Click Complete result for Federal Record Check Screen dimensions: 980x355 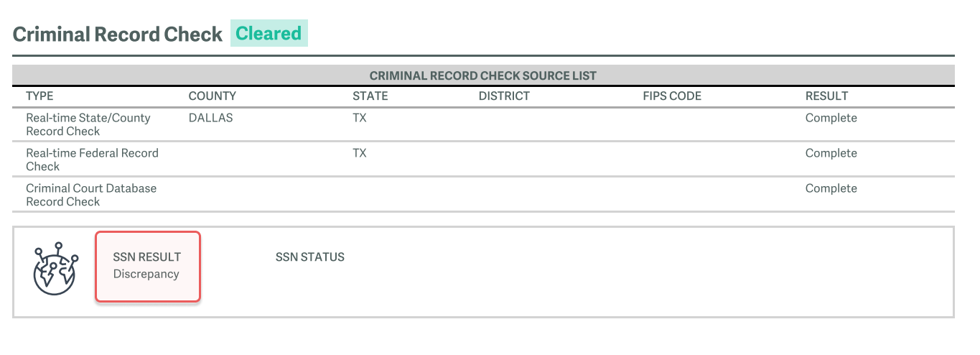tap(831, 153)
